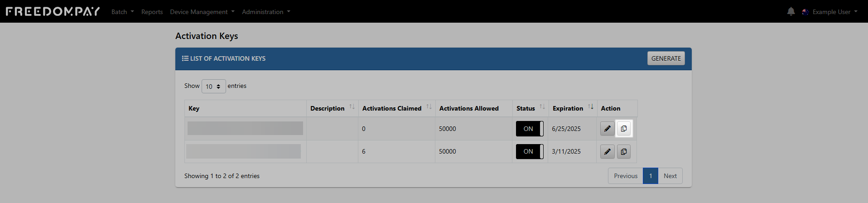Viewport: 868px width, 203px height.
Task: Go to Reports
Action: pos(152,12)
